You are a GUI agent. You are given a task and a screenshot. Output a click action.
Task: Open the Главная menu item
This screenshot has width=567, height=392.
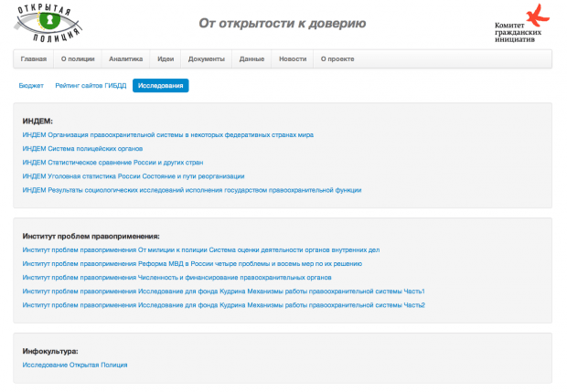pos(33,58)
